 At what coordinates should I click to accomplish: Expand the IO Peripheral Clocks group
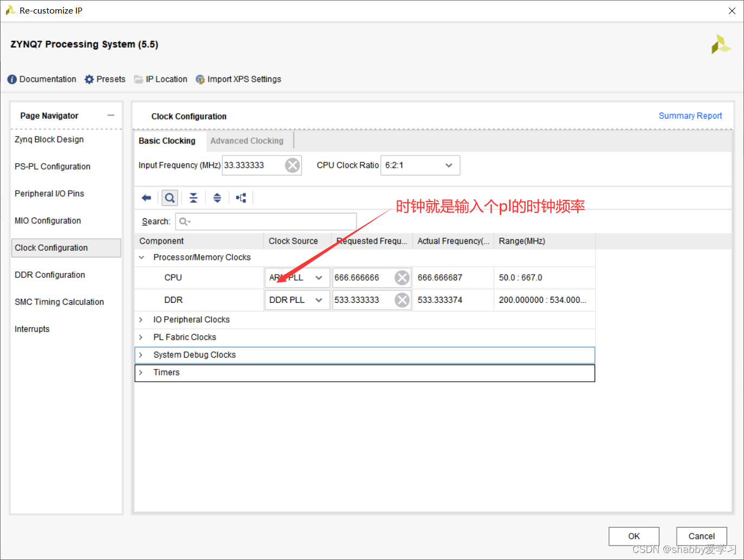[141, 320]
